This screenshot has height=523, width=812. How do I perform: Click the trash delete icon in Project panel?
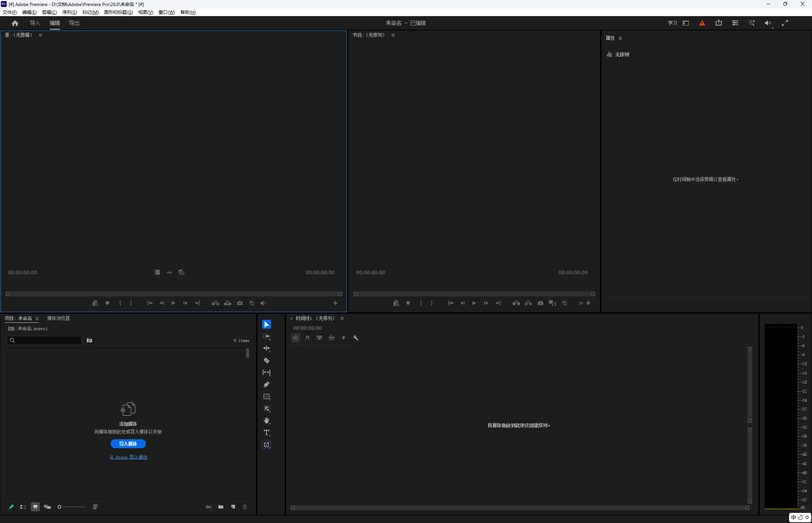click(x=245, y=507)
